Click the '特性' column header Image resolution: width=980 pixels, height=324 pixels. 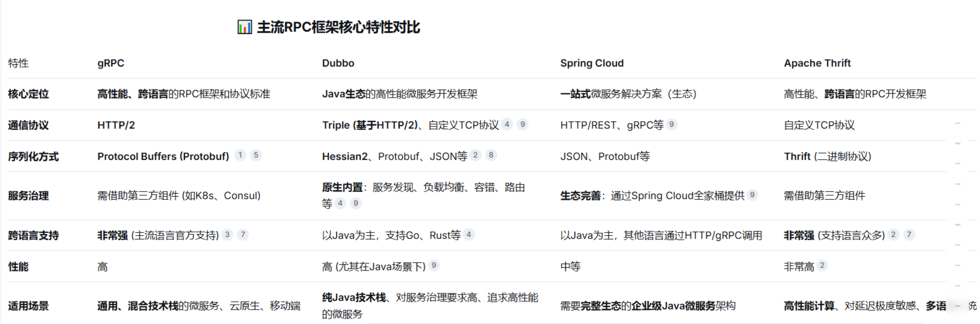pyautogui.click(x=18, y=63)
